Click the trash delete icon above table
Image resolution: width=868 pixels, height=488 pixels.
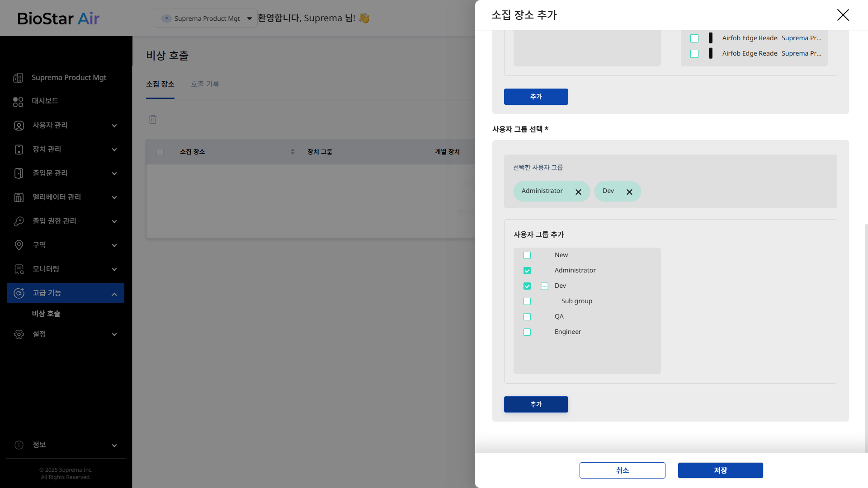[153, 120]
